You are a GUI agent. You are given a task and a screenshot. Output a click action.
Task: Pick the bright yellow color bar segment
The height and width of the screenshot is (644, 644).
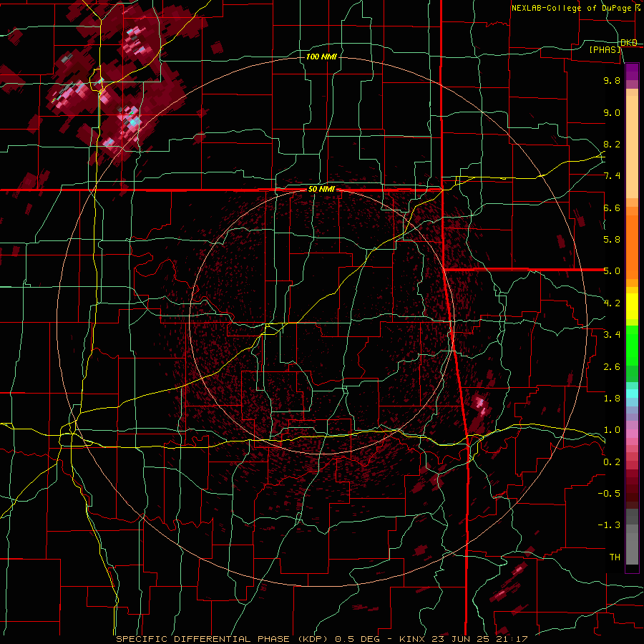click(x=632, y=306)
